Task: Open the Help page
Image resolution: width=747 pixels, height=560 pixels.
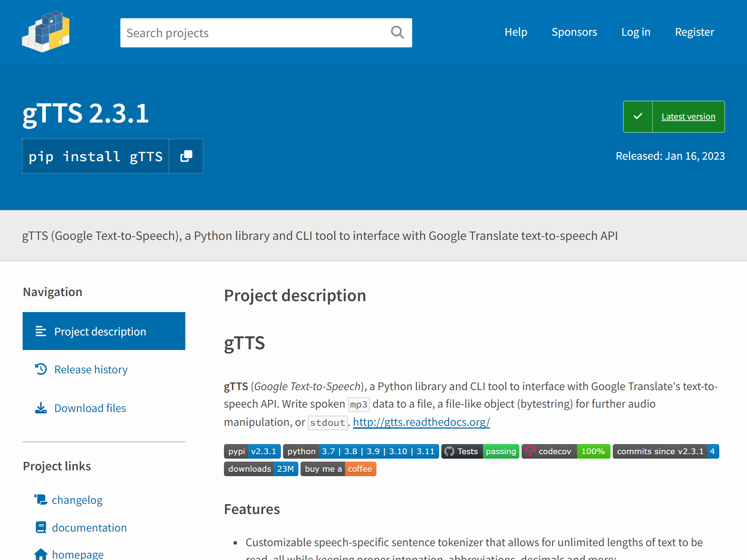Action: (516, 32)
